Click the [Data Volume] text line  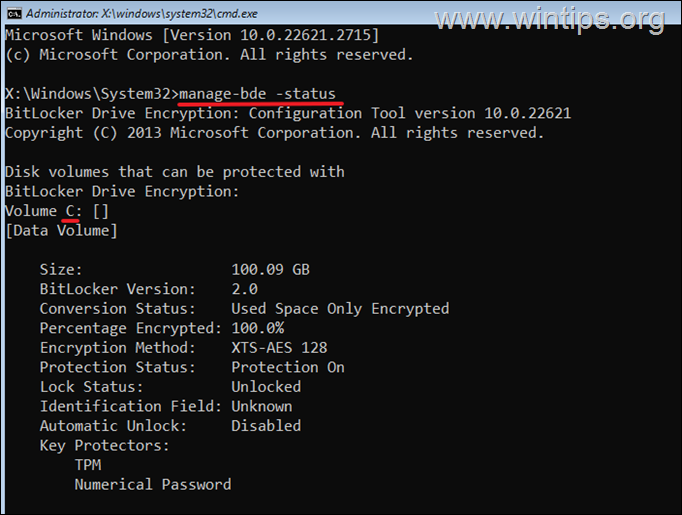(61, 231)
